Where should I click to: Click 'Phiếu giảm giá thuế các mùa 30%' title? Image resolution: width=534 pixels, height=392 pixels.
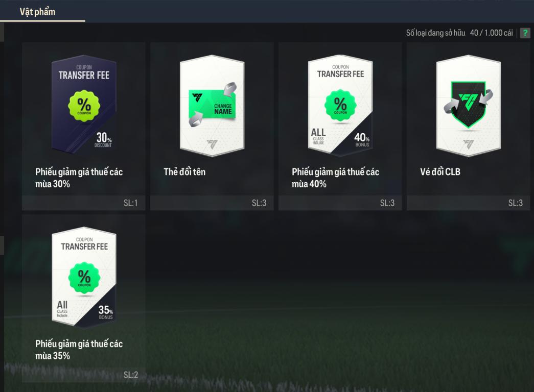point(79,178)
